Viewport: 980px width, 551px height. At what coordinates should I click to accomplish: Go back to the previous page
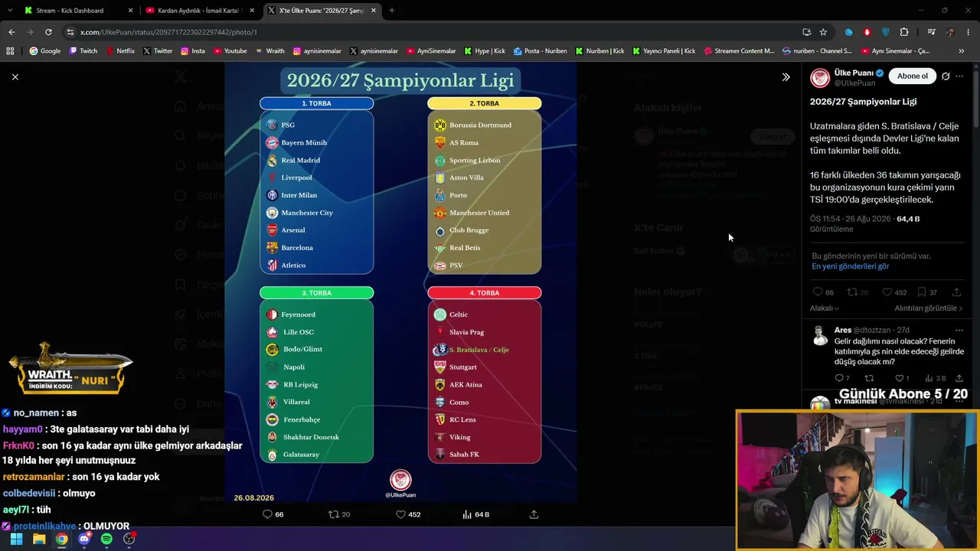[11, 32]
